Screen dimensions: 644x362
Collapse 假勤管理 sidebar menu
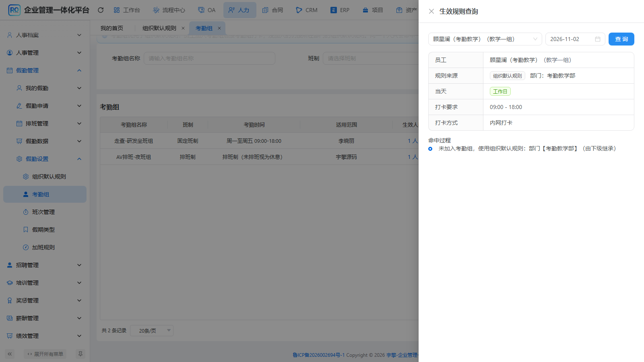(x=45, y=70)
